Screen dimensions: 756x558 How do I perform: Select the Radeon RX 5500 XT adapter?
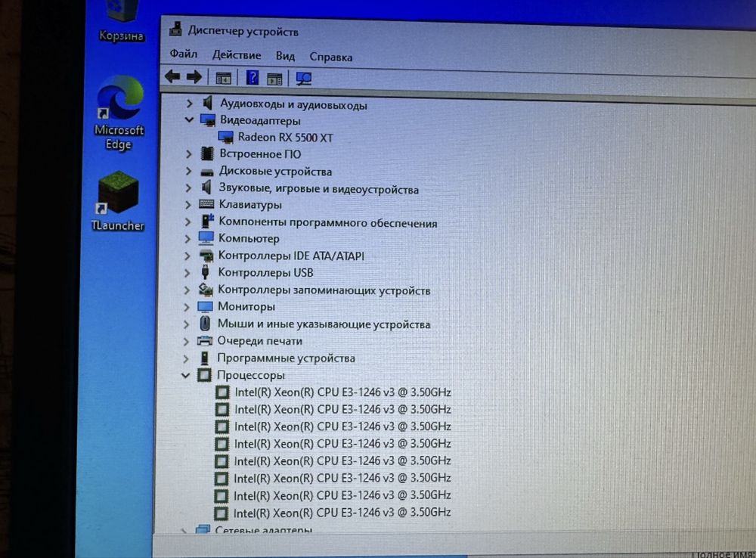coord(286,138)
